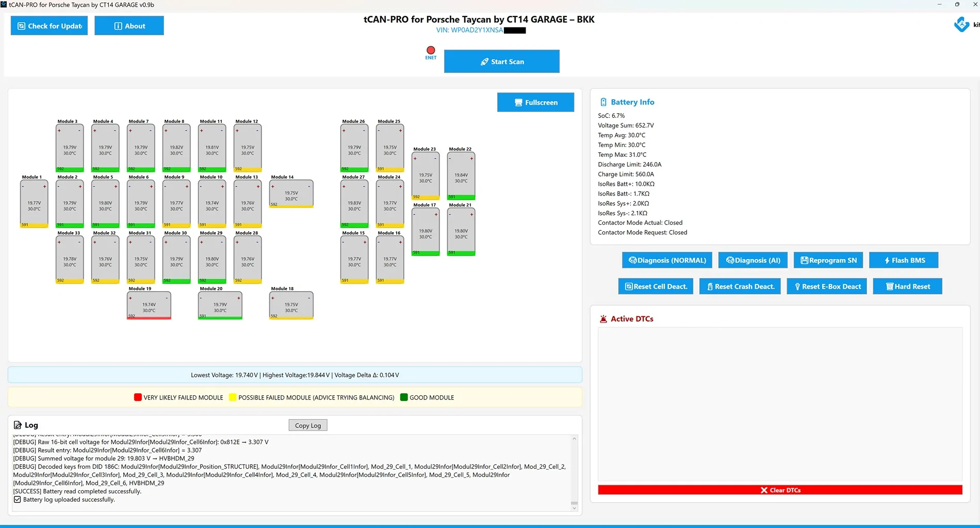Click the Check for Update icon
The height and width of the screenshot is (528, 980).
pyautogui.click(x=21, y=25)
